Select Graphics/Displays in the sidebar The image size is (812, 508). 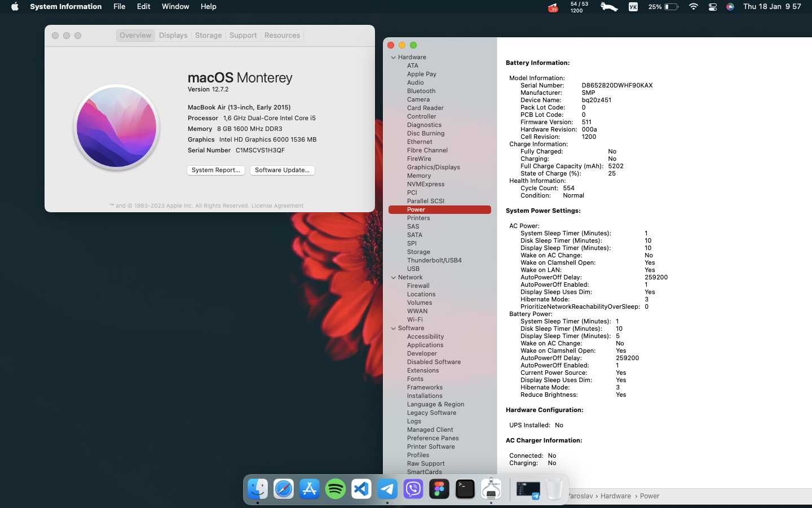click(434, 167)
